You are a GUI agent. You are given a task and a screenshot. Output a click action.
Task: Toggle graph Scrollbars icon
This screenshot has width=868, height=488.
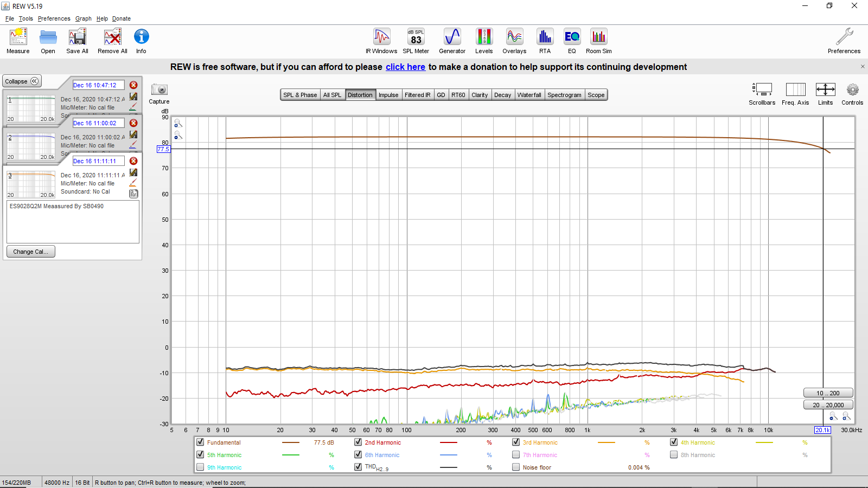coord(762,89)
